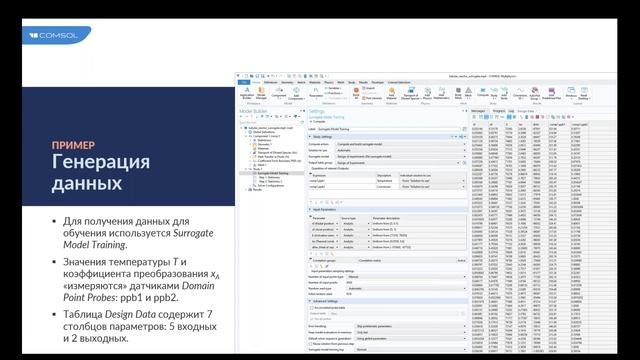Open Default solver sequence generation dropdown
The width and height of the screenshot is (640, 360).
(410, 338)
